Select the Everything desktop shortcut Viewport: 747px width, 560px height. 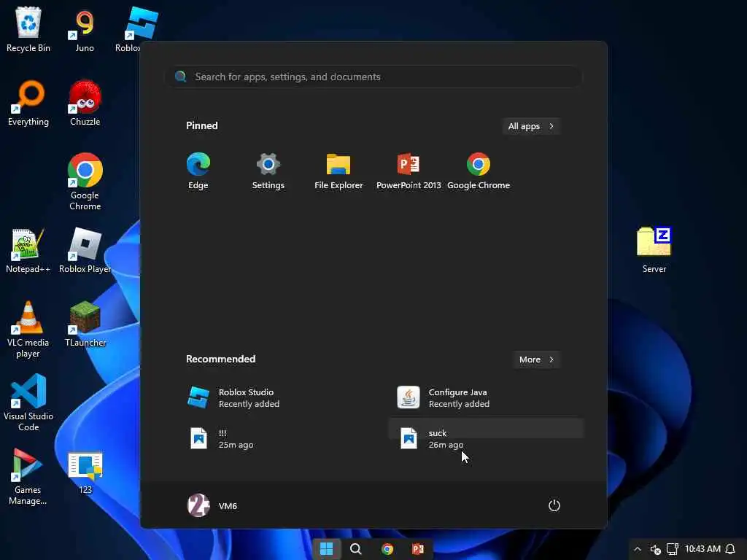(x=28, y=104)
